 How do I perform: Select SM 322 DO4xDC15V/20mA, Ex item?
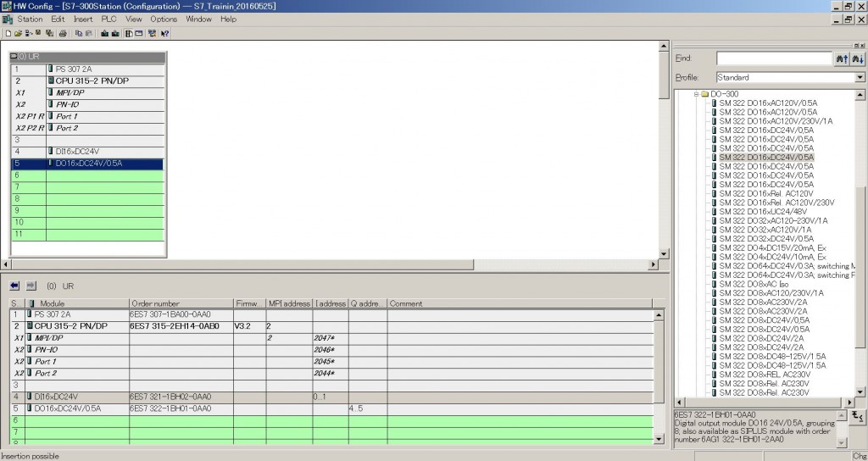click(772, 248)
